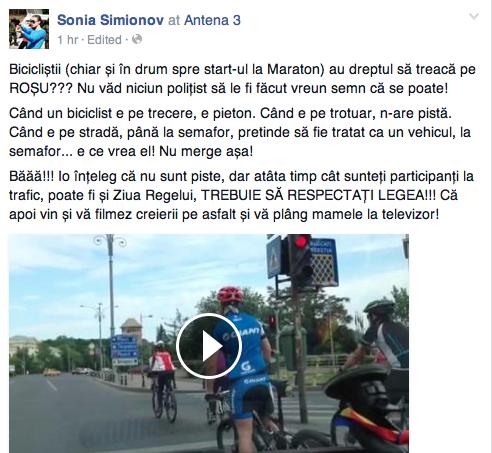This screenshot has height=453, width=492.
Task: Click the pedestrian crossing sign in video
Action: [274, 257]
